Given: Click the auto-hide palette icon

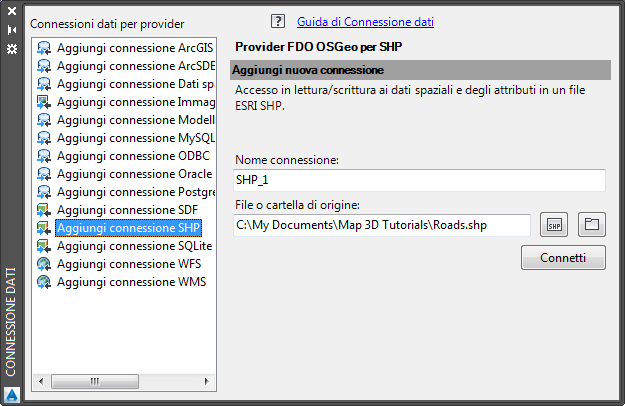Looking at the screenshot, I should pyautogui.click(x=12, y=29).
